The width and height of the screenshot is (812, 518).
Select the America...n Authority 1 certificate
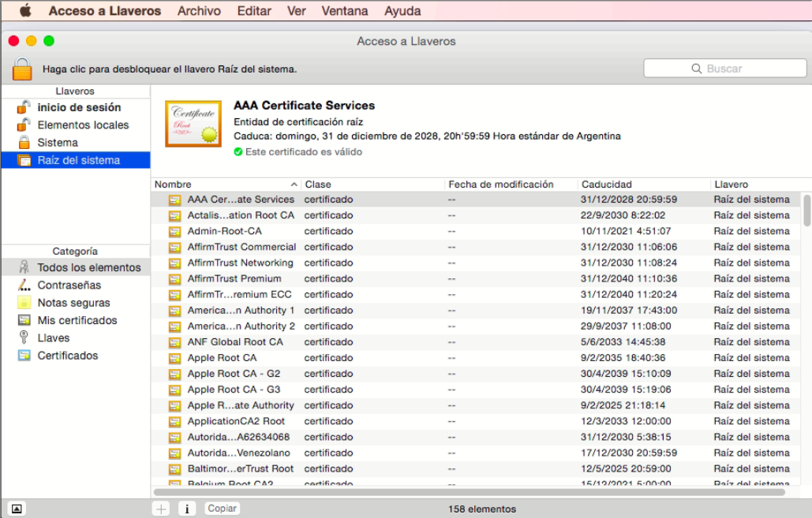pyautogui.click(x=477, y=311)
